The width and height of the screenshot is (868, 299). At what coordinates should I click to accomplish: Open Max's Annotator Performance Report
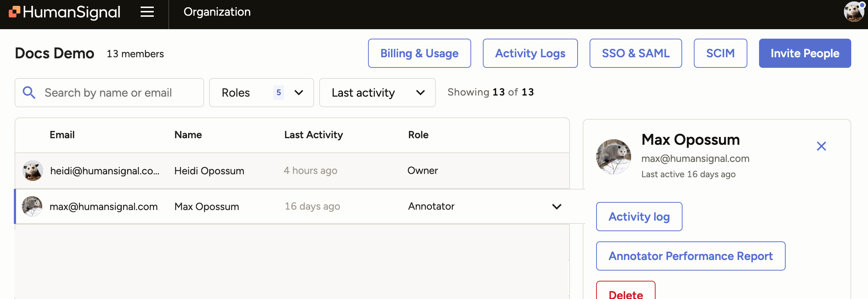690,256
